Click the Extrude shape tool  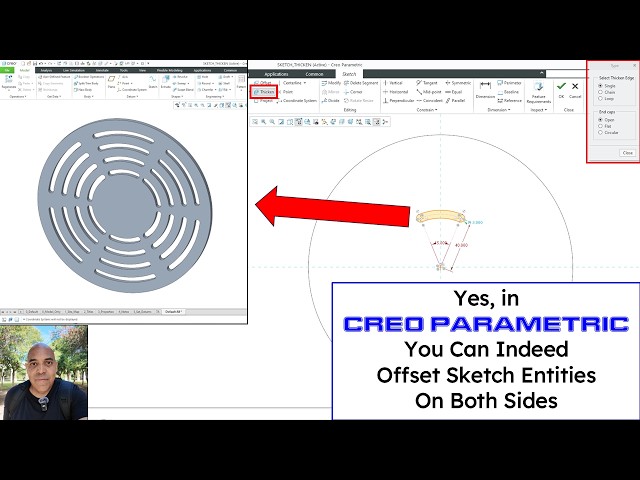[165, 82]
